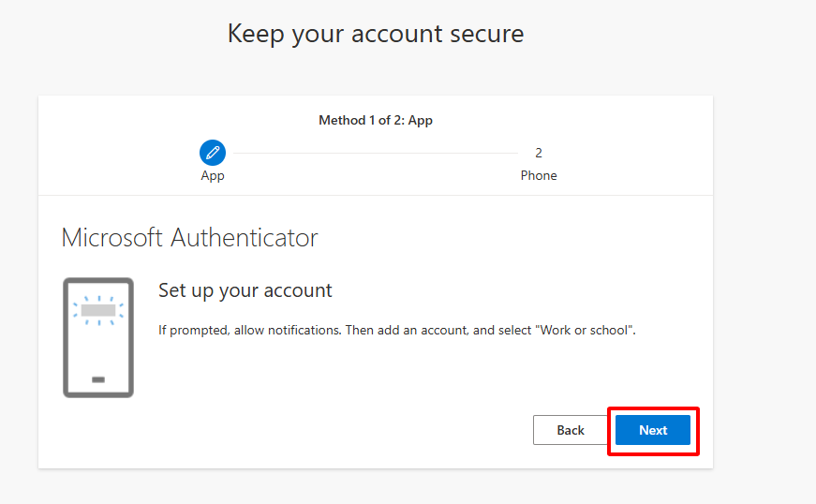Select the Phone step label
The width and height of the screenshot is (816, 504).
pos(539,176)
